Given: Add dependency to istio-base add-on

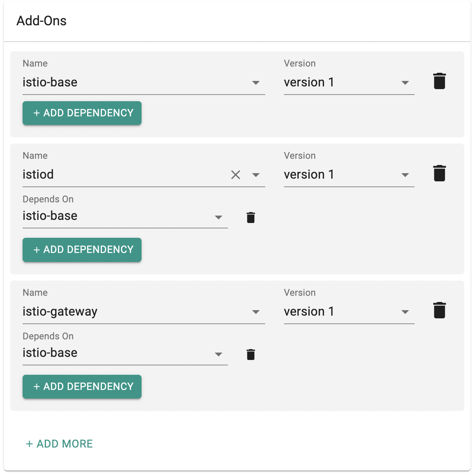Looking at the screenshot, I should point(82,113).
